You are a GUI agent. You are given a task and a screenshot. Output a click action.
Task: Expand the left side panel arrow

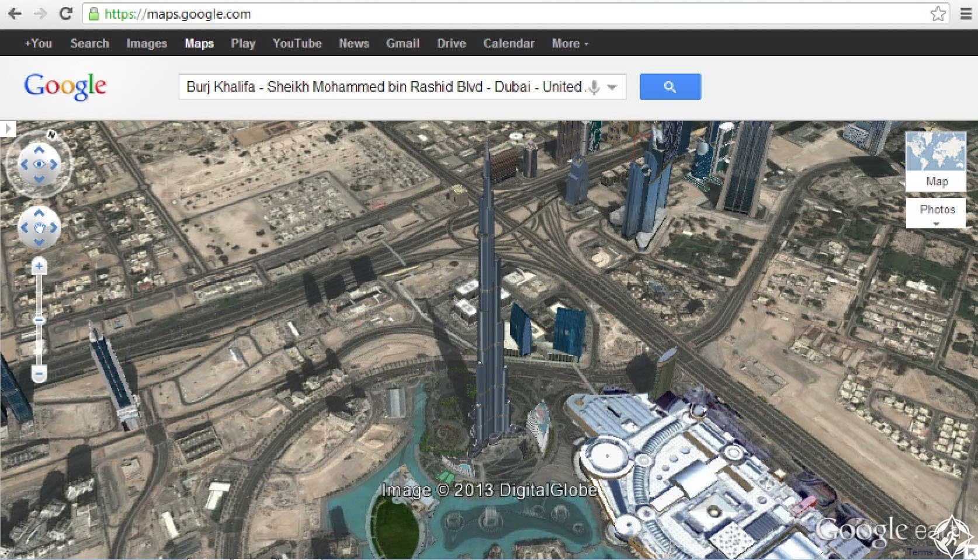click(8, 128)
